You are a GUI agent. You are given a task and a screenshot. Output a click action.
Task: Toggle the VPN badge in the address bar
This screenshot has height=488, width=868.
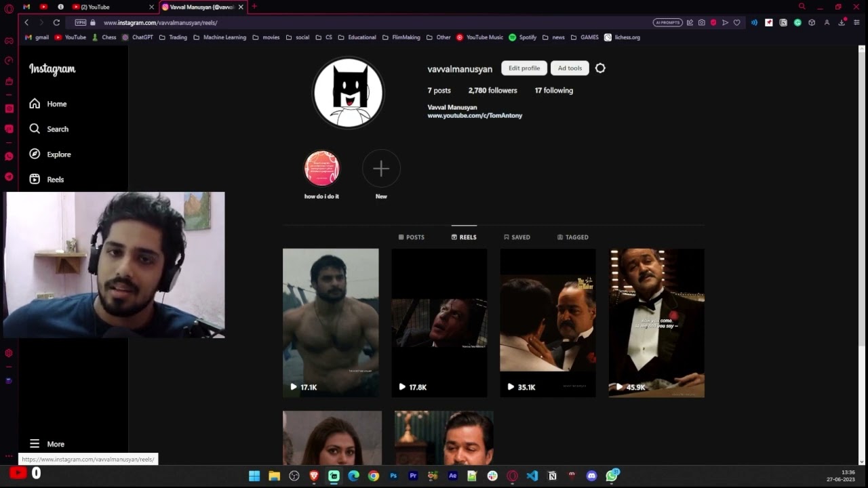point(81,22)
